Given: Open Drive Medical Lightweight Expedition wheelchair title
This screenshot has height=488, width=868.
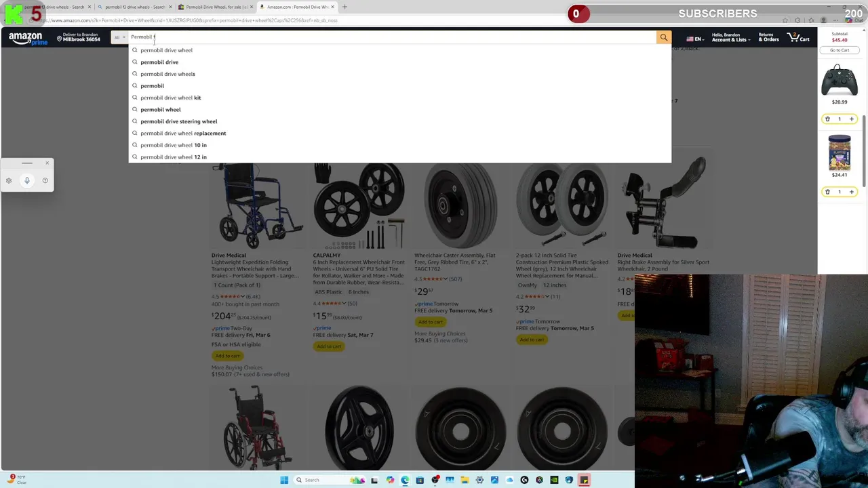Looking at the screenshot, I should pyautogui.click(x=255, y=269).
